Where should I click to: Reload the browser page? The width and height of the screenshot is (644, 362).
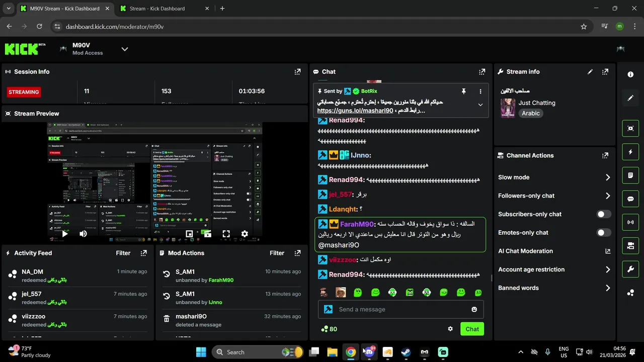click(x=39, y=27)
